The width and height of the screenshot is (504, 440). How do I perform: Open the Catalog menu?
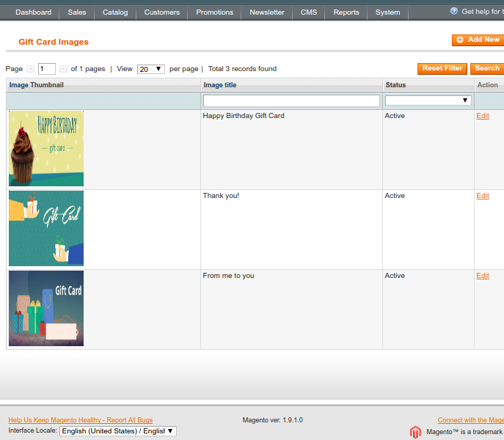pyautogui.click(x=115, y=12)
